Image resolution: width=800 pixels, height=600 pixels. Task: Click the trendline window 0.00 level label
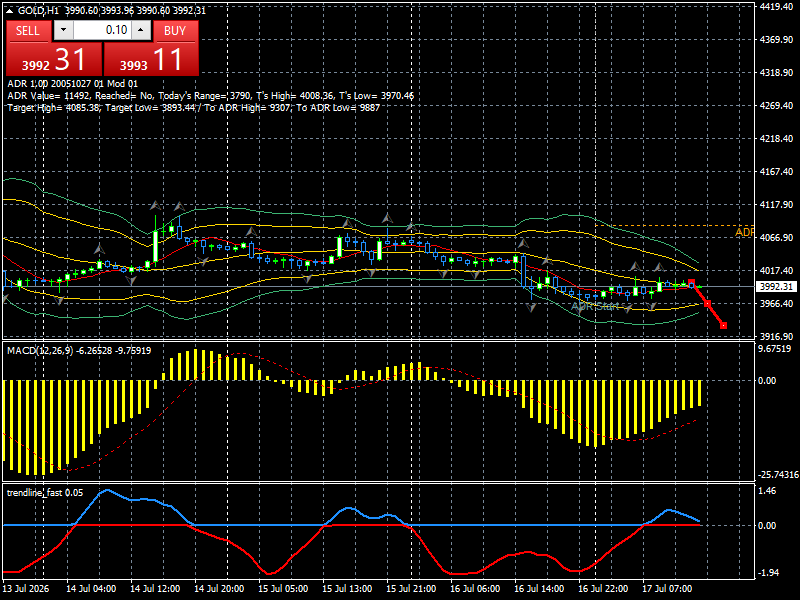coord(767,526)
